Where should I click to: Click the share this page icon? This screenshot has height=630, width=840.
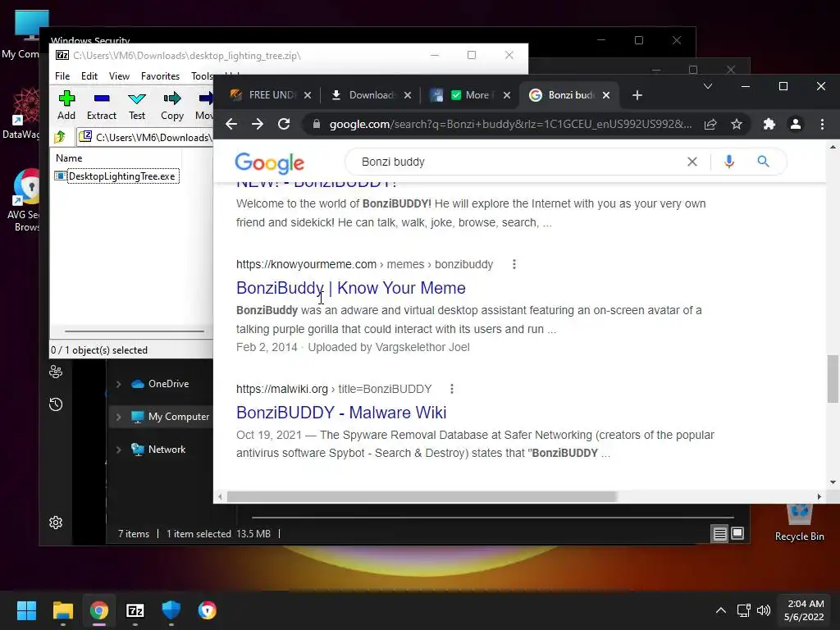tap(710, 125)
